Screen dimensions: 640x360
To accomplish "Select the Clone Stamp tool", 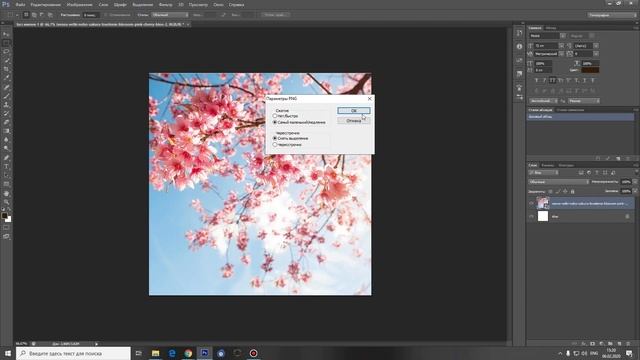I will (x=6, y=105).
